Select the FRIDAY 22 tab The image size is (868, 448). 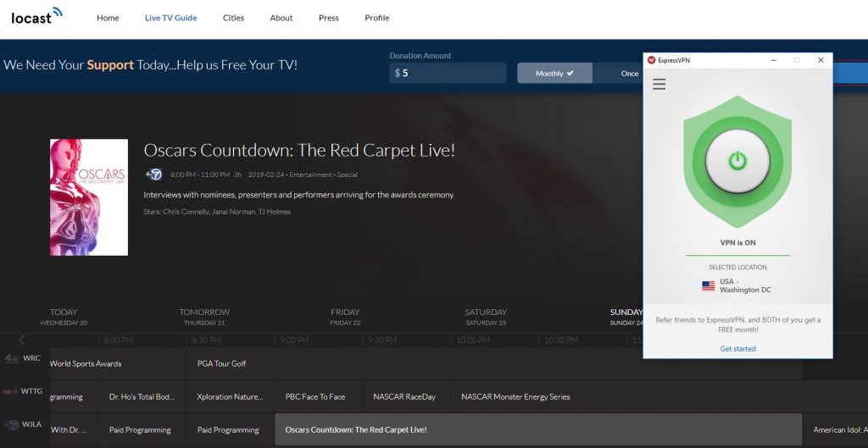(346, 317)
